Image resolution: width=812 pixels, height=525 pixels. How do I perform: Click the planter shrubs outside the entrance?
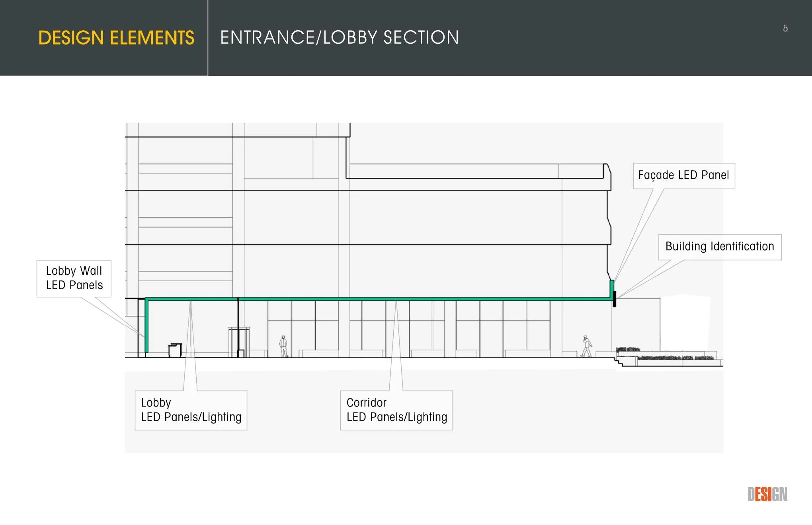click(673, 357)
